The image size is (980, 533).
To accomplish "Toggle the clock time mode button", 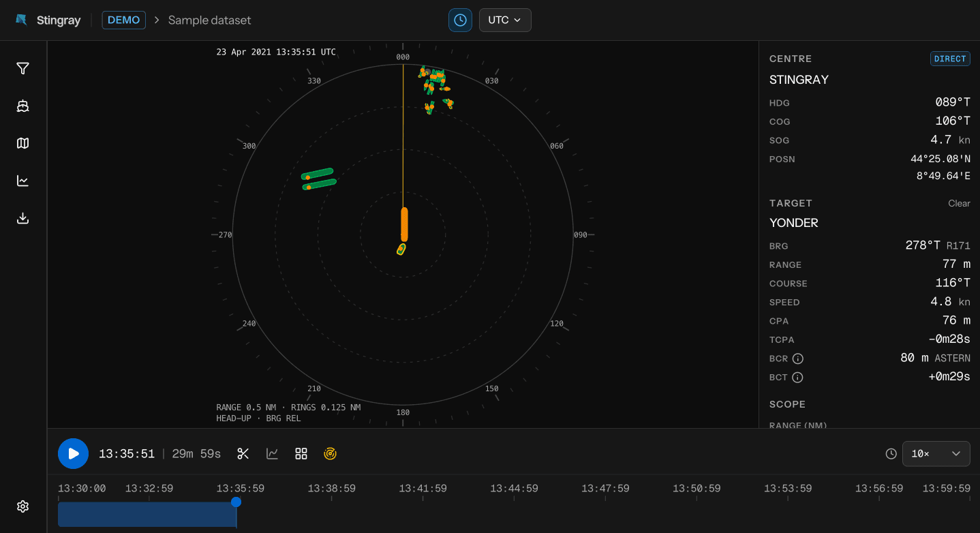I will [460, 20].
